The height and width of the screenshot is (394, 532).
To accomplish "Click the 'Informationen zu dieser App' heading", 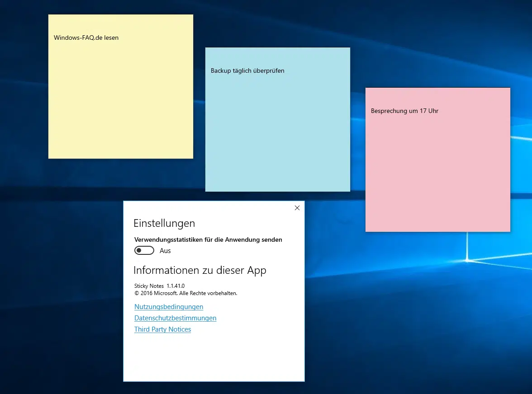I will (x=200, y=270).
